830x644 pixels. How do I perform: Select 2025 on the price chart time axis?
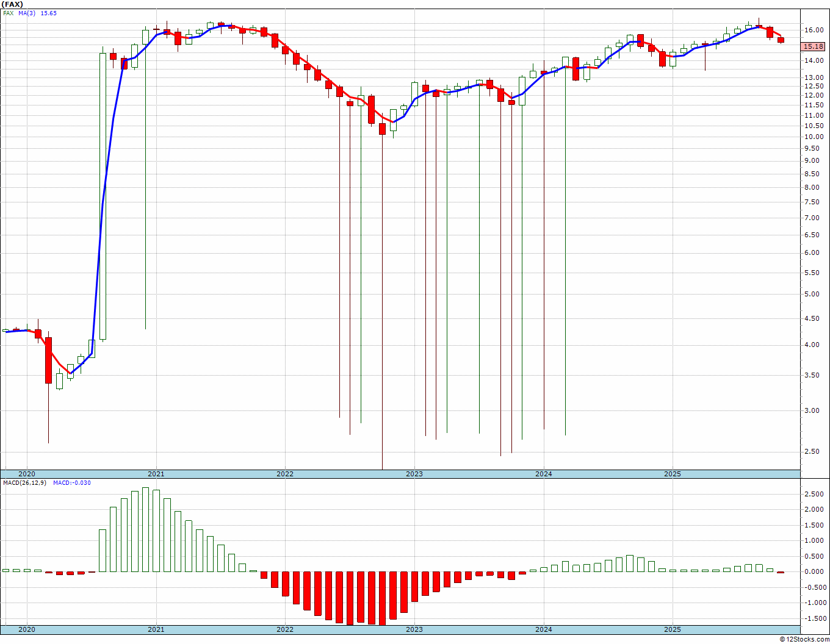click(x=673, y=474)
